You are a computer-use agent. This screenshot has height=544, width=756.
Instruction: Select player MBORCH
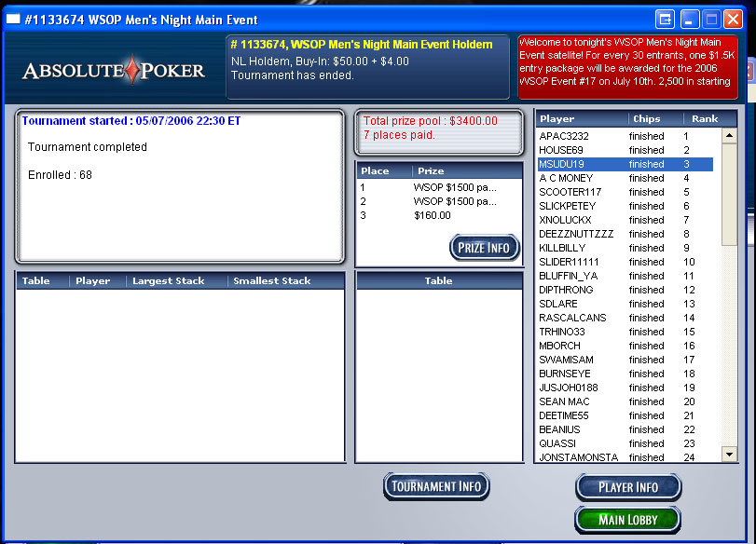625,346
